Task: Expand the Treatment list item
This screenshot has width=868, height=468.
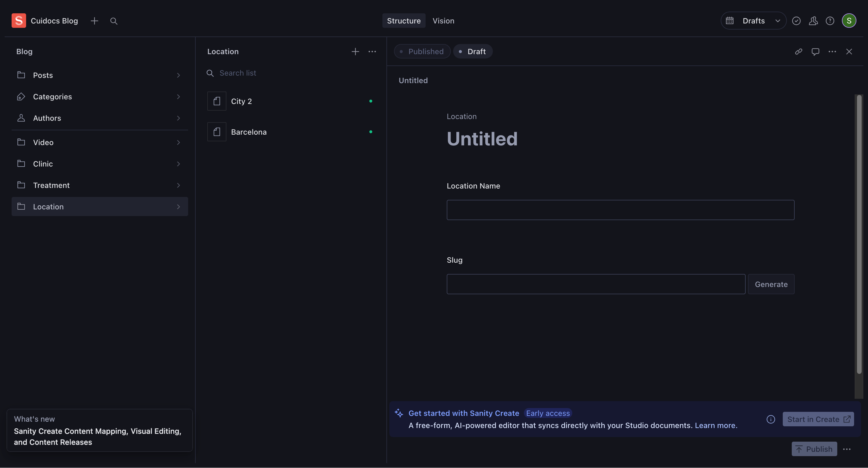Action: (99, 185)
